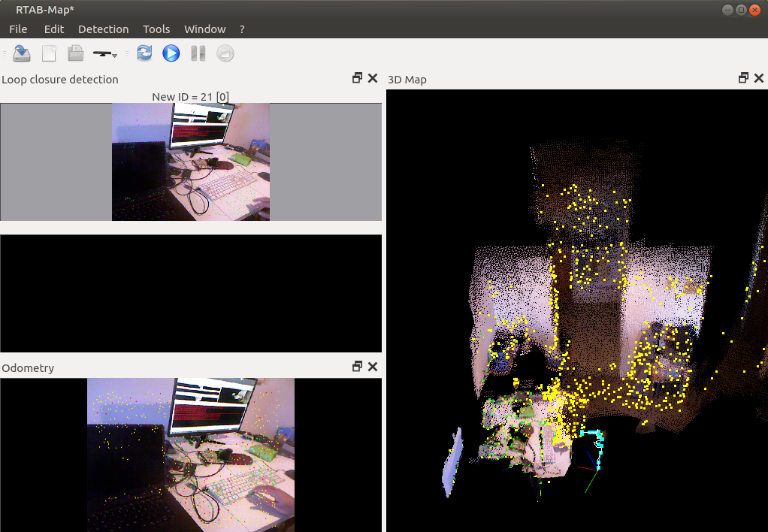This screenshot has height=532, width=768.
Task: Undock the Loop closure detection panel
Action: click(357, 77)
